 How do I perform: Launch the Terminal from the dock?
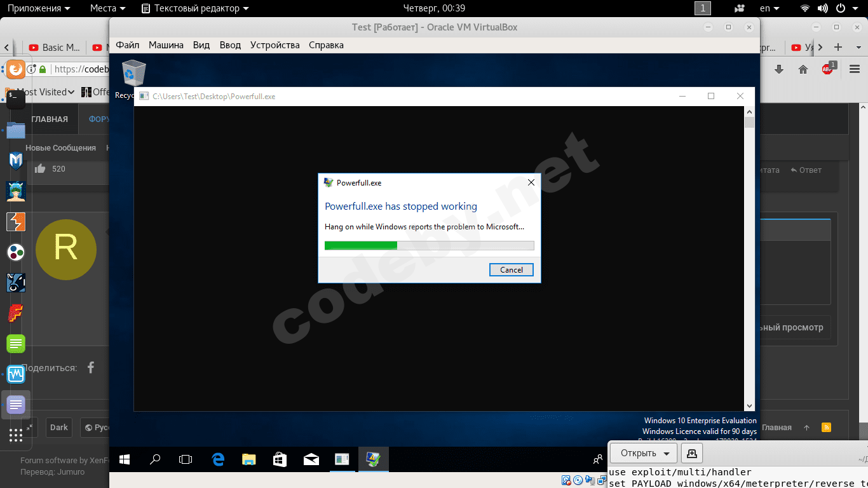tap(16, 98)
